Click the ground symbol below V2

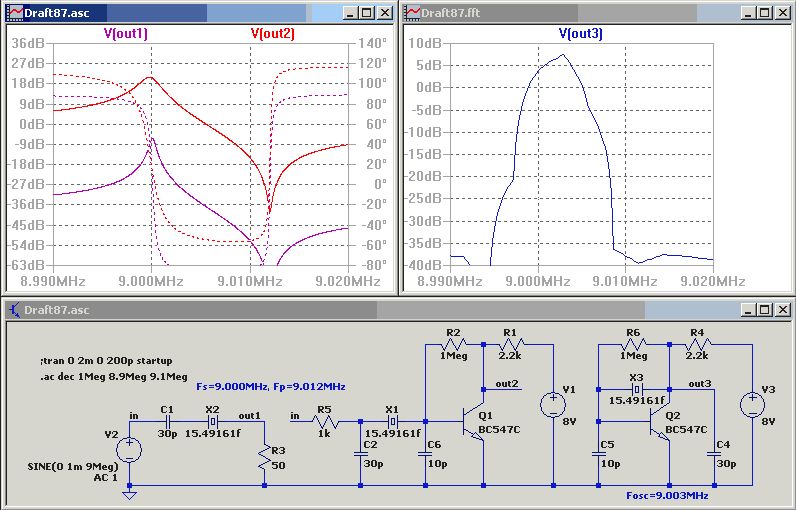tap(129, 494)
